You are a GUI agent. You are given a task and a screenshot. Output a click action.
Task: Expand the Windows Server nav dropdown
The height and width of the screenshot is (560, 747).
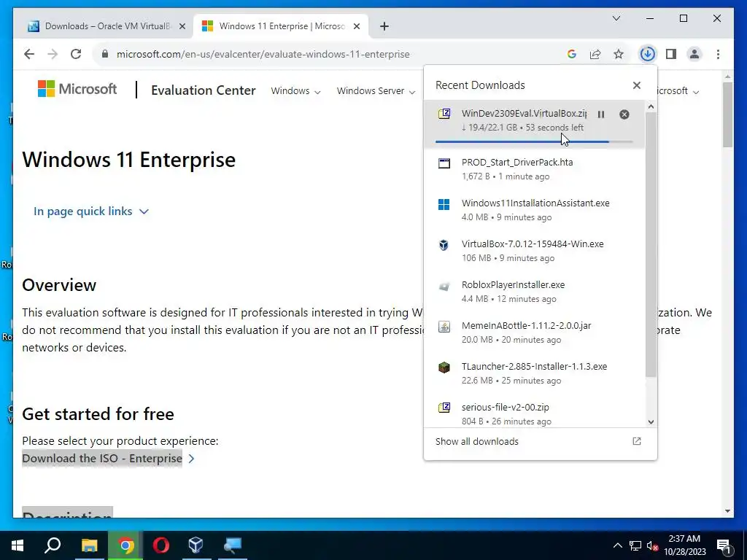376,90
